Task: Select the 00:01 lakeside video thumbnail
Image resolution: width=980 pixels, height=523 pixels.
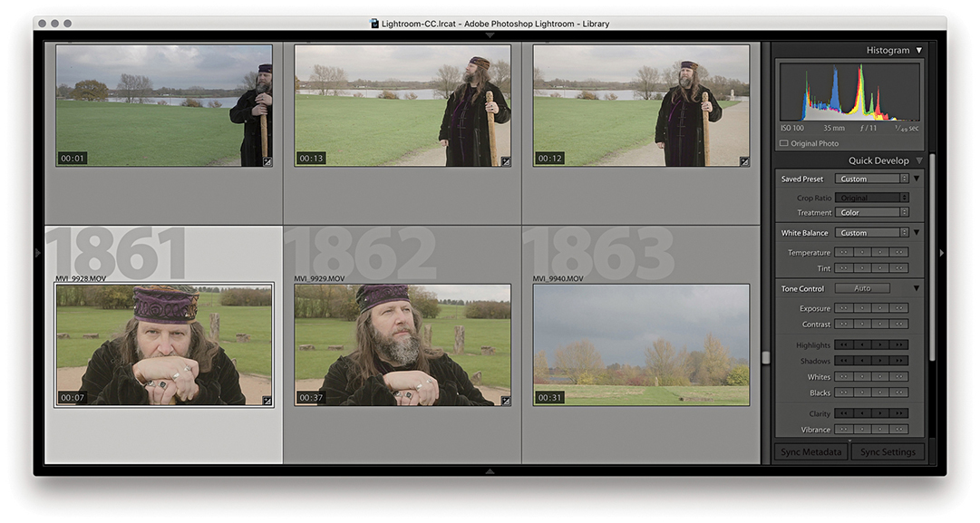Action: point(164,105)
